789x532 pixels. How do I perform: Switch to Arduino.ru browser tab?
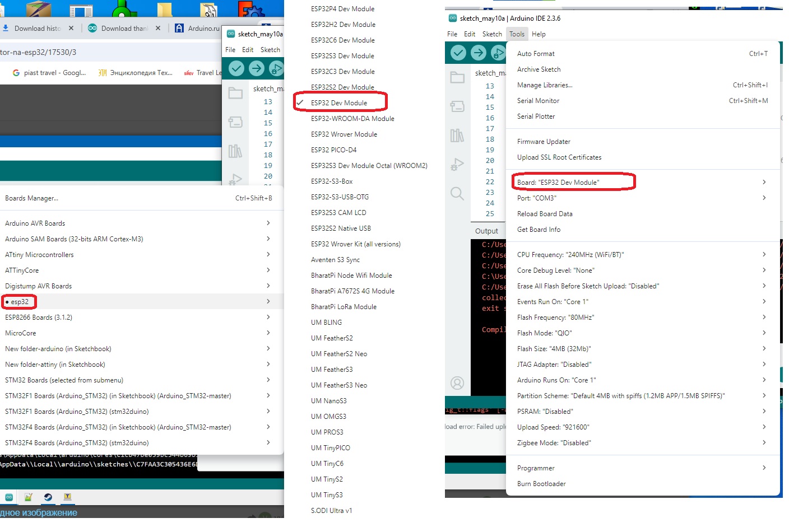pos(197,28)
